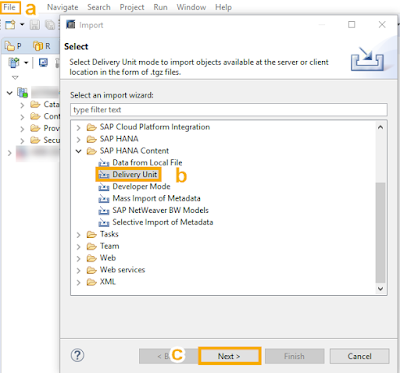Select the SAP HANA folder icon

tap(92, 139)
